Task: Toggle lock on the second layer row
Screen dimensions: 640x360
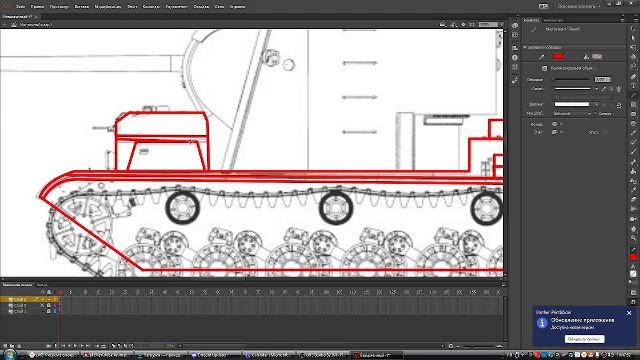Action: pyautogui.click(x=49, y=305)
